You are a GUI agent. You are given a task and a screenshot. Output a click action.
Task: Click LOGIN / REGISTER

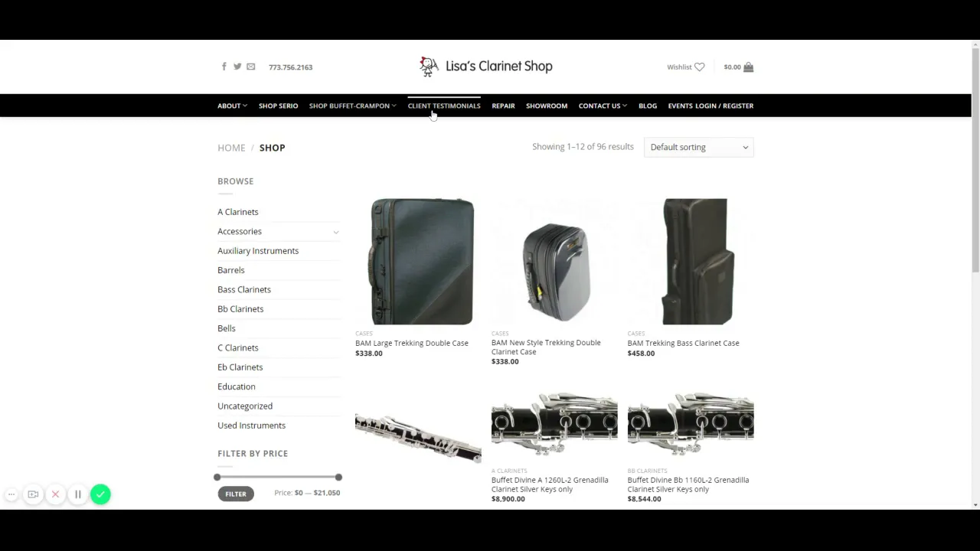click(724, 106)
